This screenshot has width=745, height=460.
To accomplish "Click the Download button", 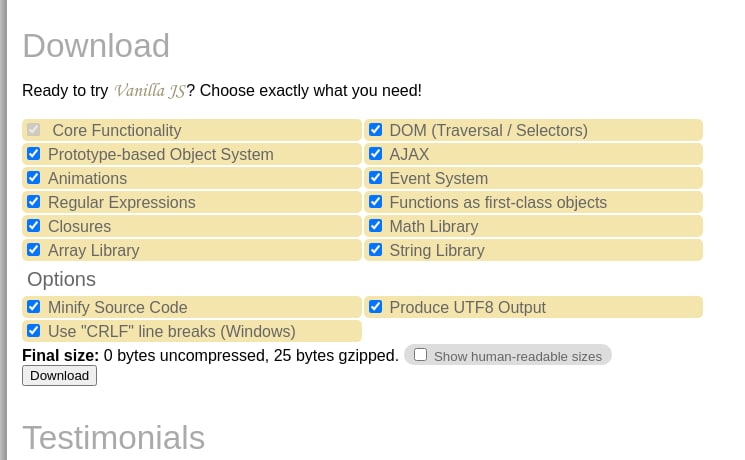I will coord(59,375).
